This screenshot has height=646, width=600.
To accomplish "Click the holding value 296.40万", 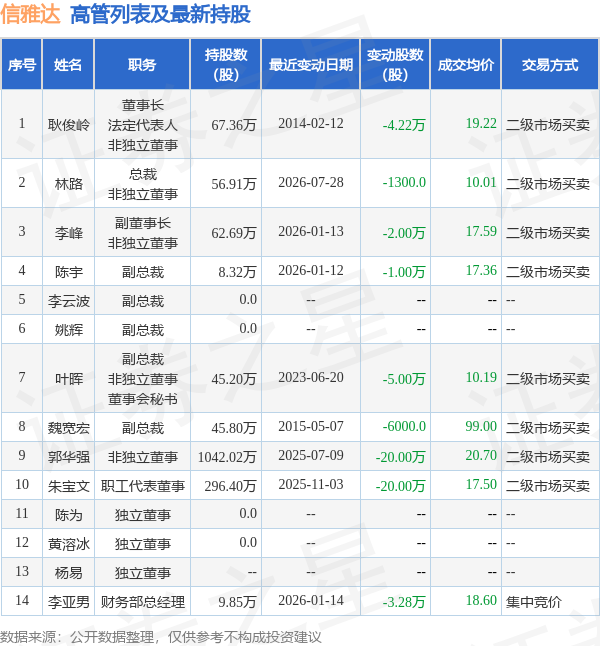I will (230, 486).
